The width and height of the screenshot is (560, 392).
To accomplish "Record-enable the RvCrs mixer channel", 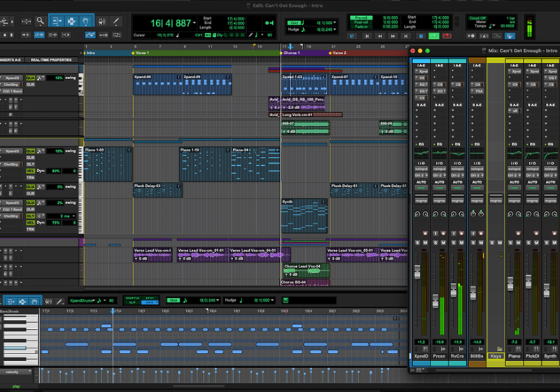I will click(x=461, y=234).
